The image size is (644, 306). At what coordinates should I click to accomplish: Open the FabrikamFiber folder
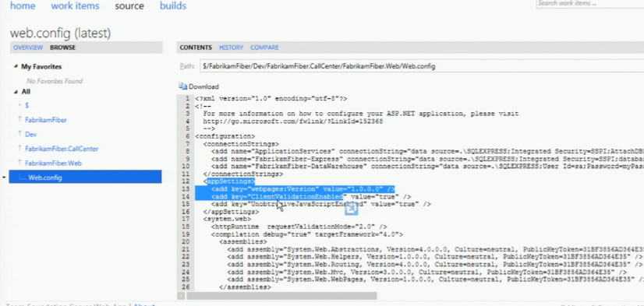(45, 120)
